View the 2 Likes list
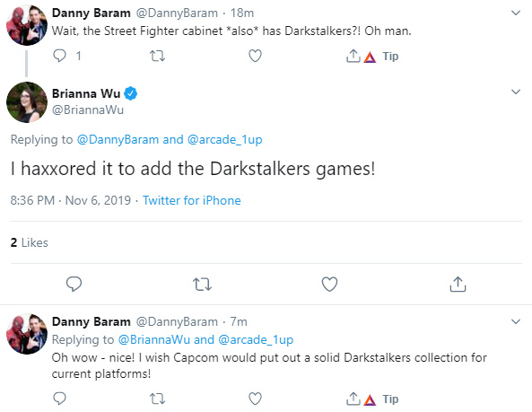 (x=30, y=242)
